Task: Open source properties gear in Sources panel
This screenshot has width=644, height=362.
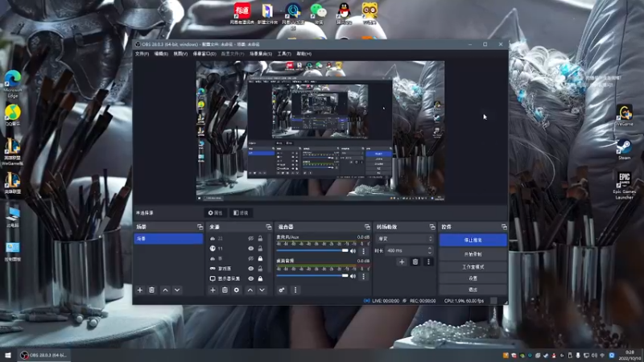Action: [237, 290]
